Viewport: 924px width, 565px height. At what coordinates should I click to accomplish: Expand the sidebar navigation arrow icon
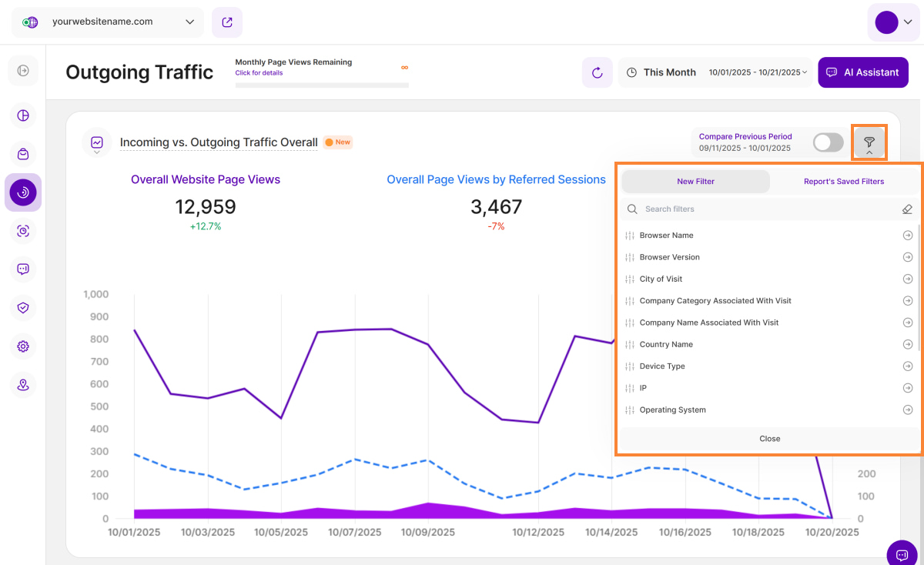point(23,71)
